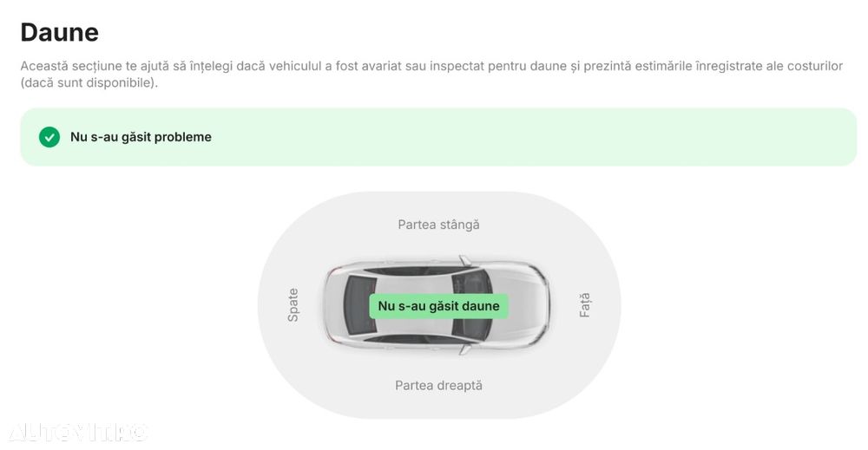
Task: Click the 'Daune' section heading
Action: click(59, 32)
